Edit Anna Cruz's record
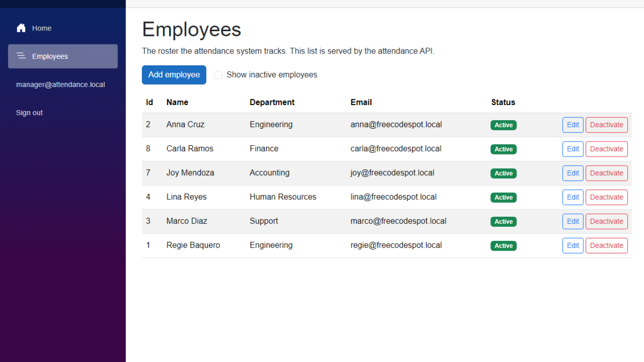The width and height of the screenshot is (644, 362). coord(573,125)
